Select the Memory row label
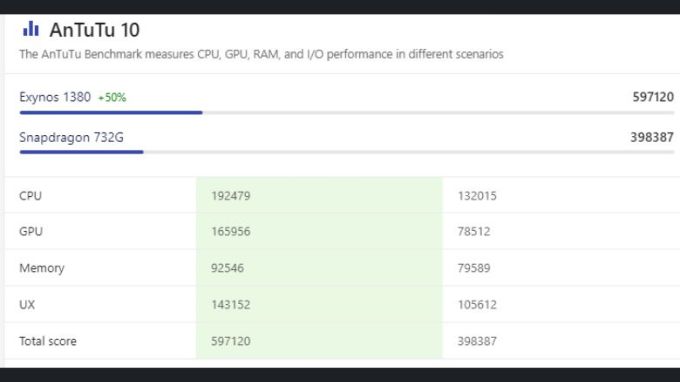The height and width of the screenshot is (382, 680). click(42, 268)
